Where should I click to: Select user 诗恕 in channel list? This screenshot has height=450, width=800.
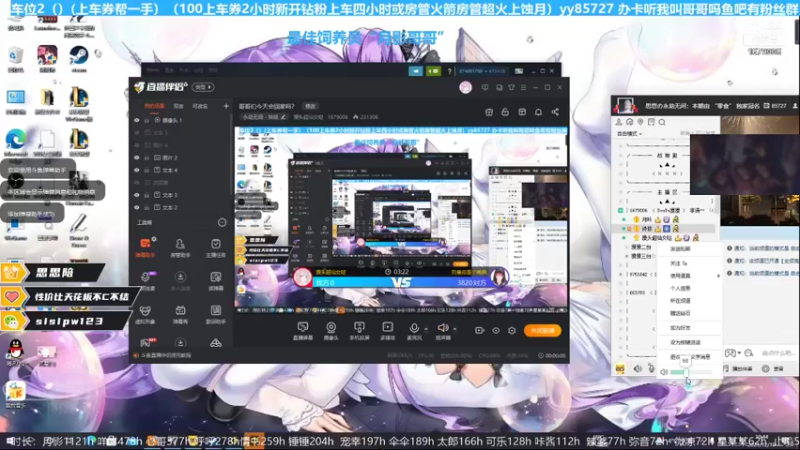pos(647,229)
